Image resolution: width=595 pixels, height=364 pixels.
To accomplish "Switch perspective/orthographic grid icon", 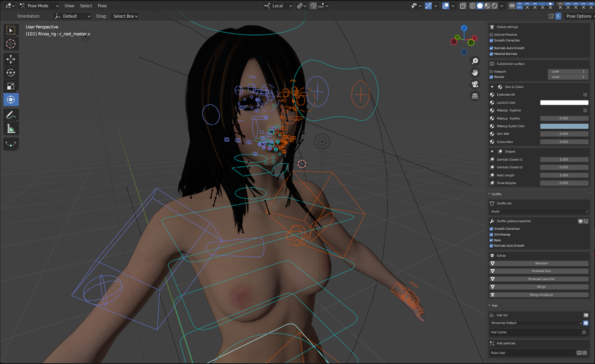I will coord(475,96).
